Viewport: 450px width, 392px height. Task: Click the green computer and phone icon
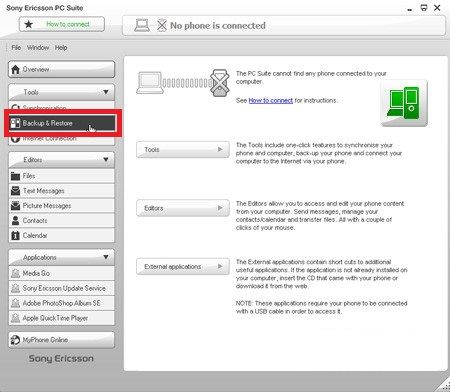click(404, 103)
